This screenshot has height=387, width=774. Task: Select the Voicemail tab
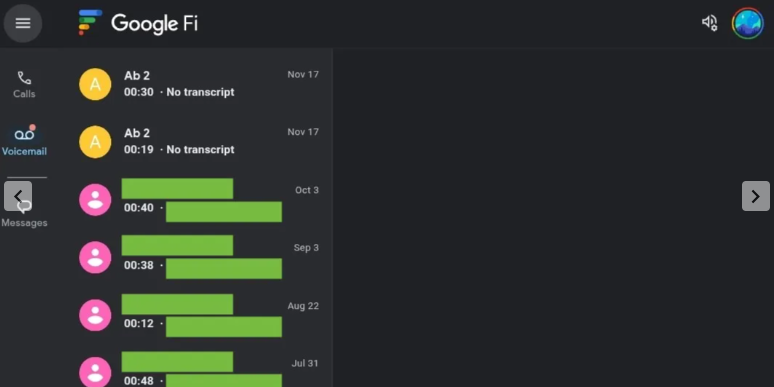[24, 141]
